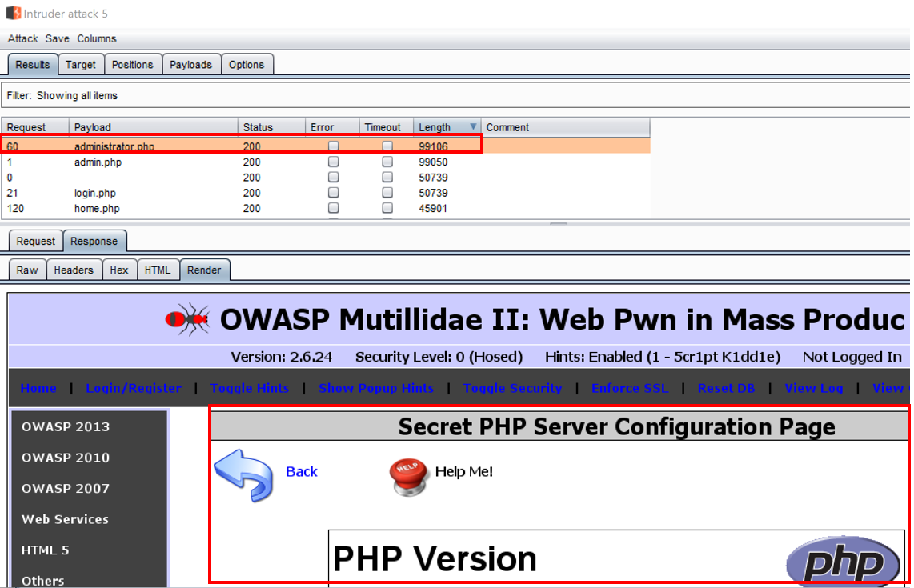Viewport: 914px width, 588px height.
Task: Switch to the Positions tab
Action: click(x=132, y=65)
